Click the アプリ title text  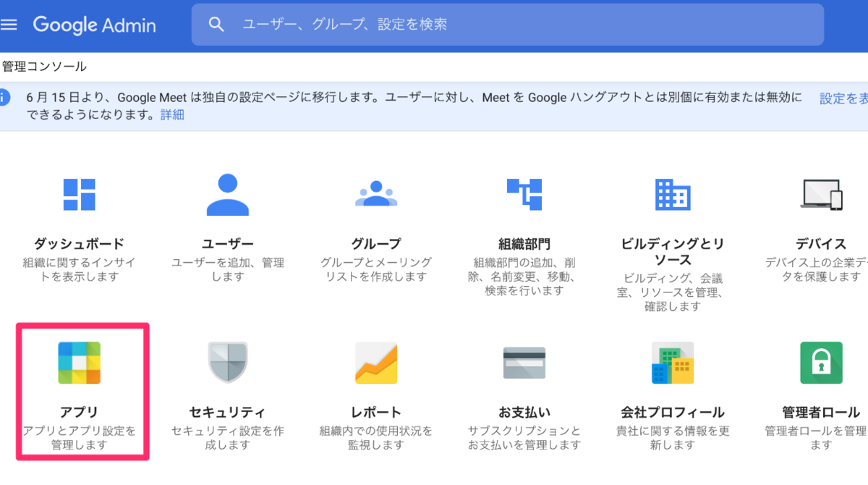[x=80, y=412]
